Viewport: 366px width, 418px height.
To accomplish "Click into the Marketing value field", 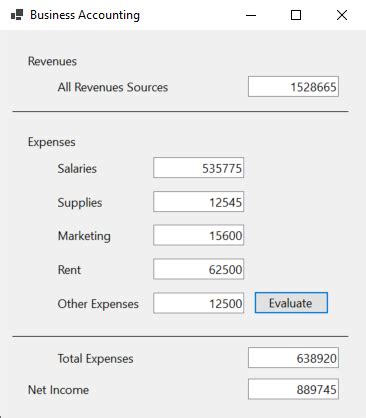I will [x=199, y=235].
